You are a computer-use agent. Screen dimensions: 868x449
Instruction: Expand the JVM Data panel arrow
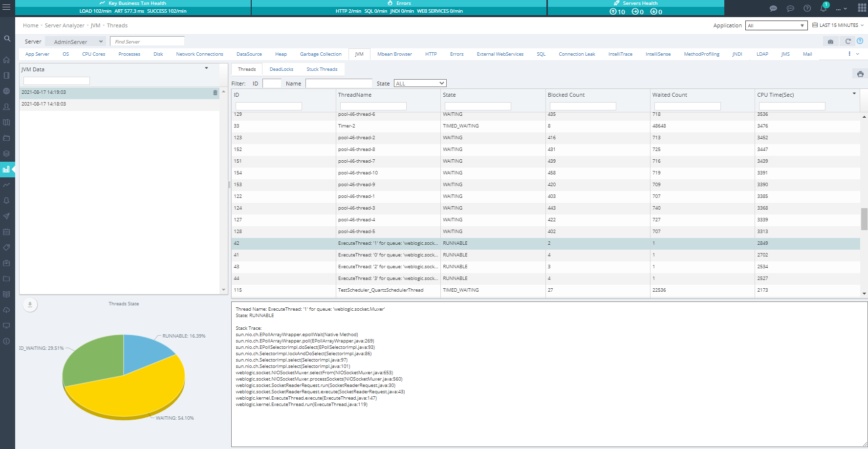coord(207,68)
